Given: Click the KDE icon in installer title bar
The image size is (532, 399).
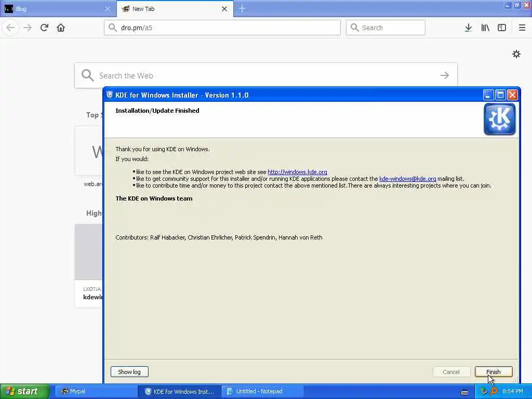Looking at the screenshot, I should [109, 95].
